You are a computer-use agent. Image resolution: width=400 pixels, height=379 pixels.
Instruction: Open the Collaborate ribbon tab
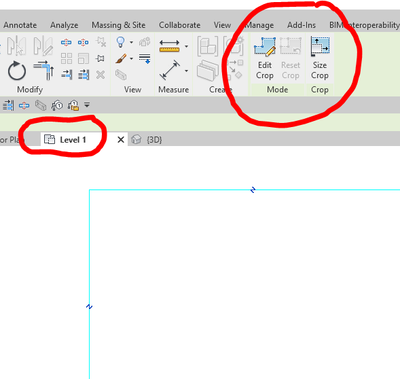click(x=179, y=25)
